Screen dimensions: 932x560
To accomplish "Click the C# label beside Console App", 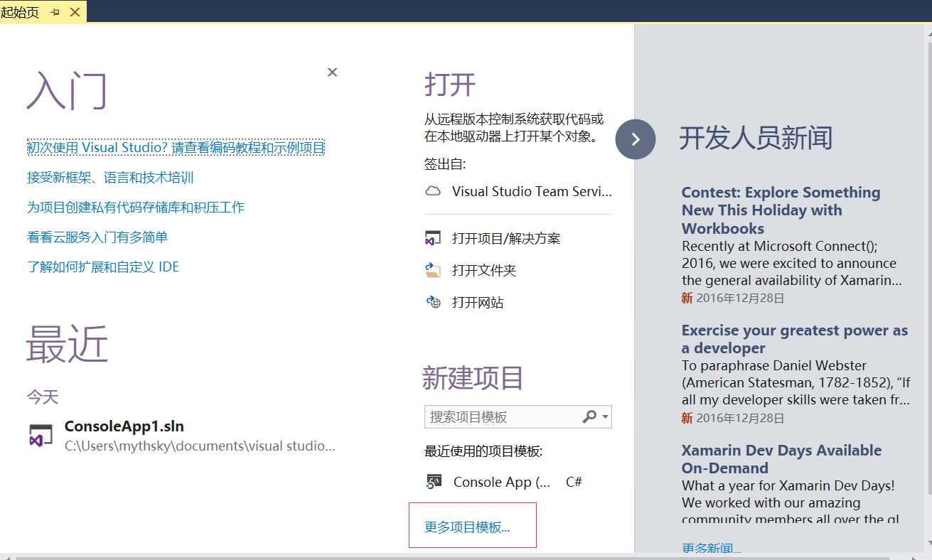I will tap(574, 482).
